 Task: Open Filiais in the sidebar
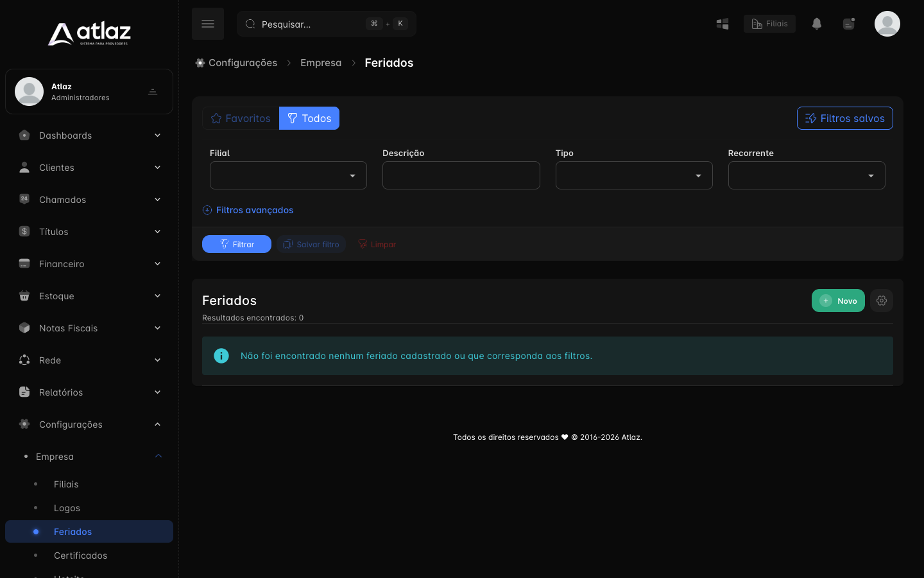tap(66, 484)
